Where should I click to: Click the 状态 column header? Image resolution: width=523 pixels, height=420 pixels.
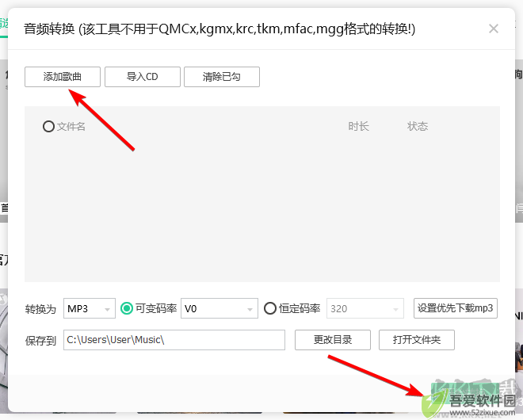tap(418, 127)
